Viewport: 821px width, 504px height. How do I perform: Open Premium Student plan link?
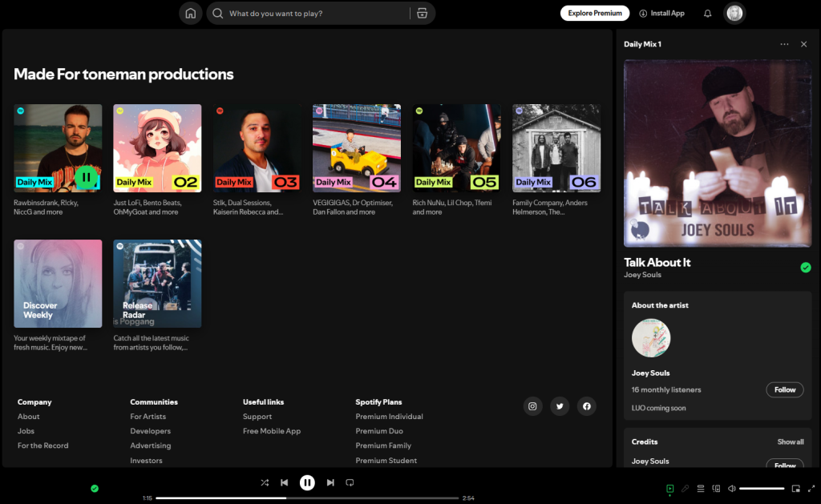[x=386, y=461]
